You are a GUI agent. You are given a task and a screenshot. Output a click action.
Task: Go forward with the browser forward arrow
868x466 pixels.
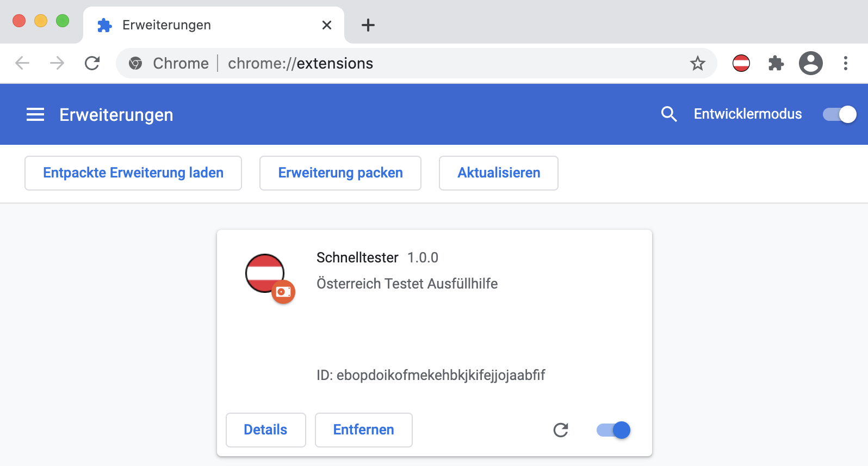pyautogui.click(x=57, y=63)
